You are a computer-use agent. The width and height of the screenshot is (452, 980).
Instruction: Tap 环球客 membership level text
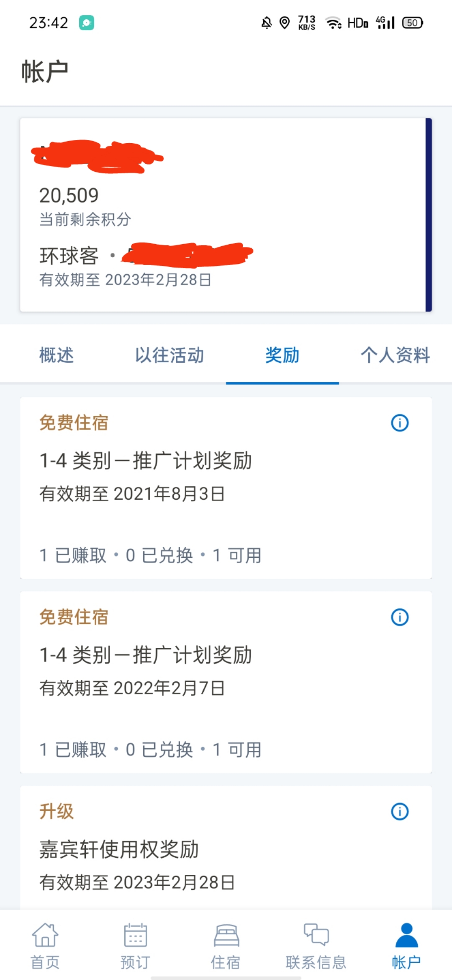click(x=69, y=255)
